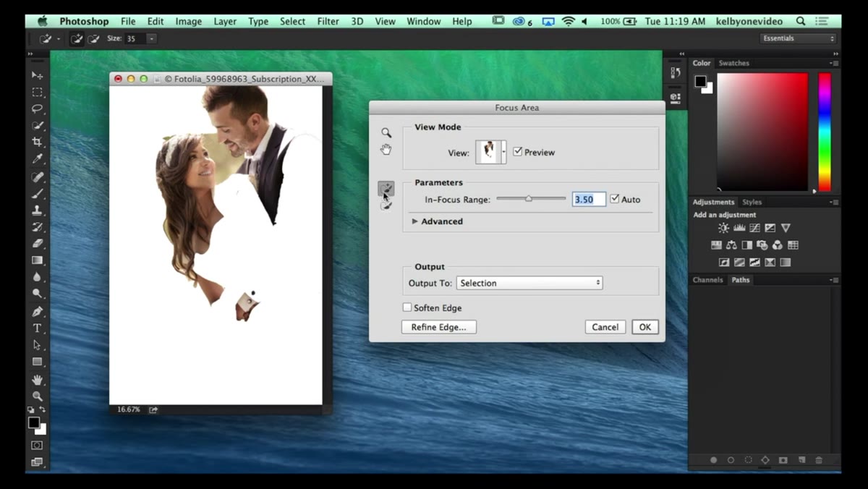Open Spotlight search in menu bar

(801, 21)
